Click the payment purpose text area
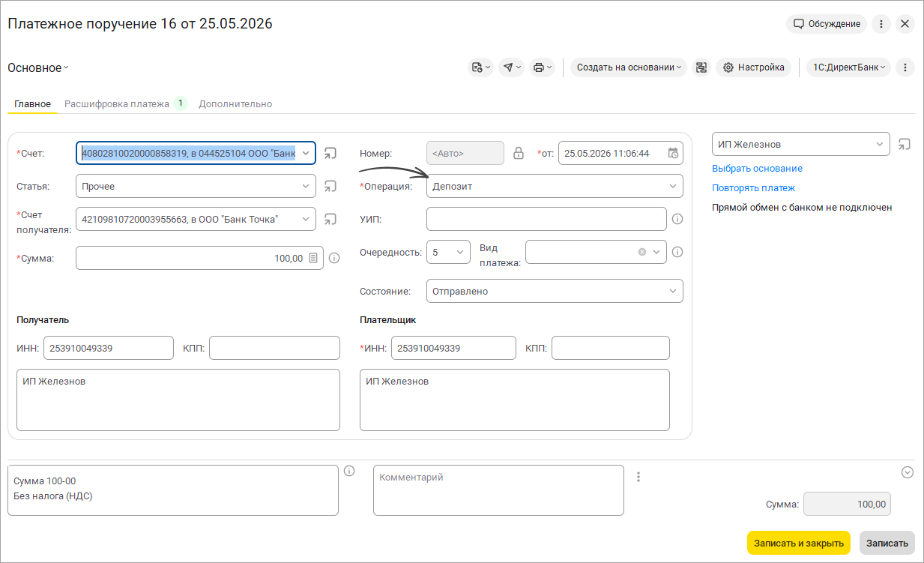924x563 pixels. pyautogui.click(x=173, y=490)
